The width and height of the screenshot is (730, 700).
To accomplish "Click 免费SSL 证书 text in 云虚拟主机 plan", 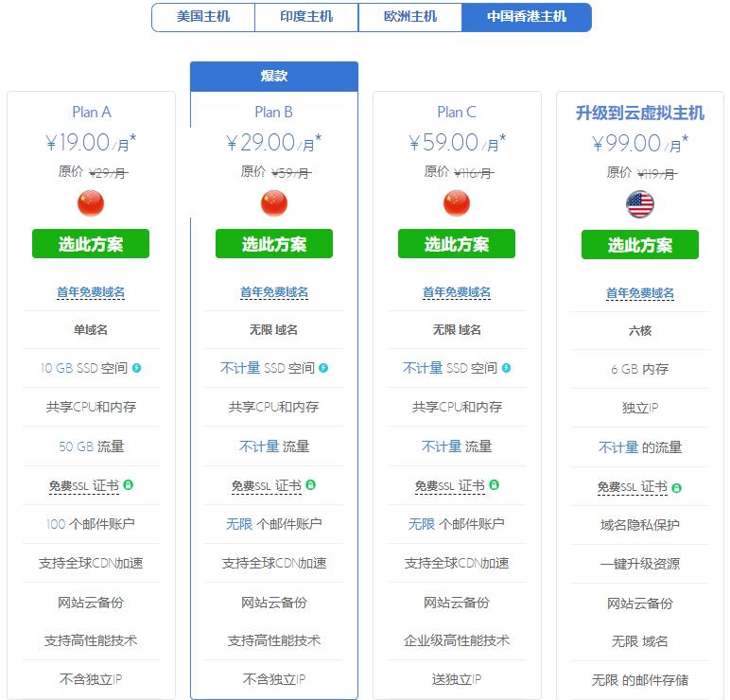I will (633, 487).
